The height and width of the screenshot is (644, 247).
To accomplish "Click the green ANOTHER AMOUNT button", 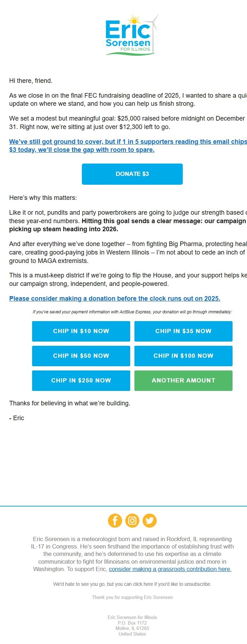I will point(183,380).
